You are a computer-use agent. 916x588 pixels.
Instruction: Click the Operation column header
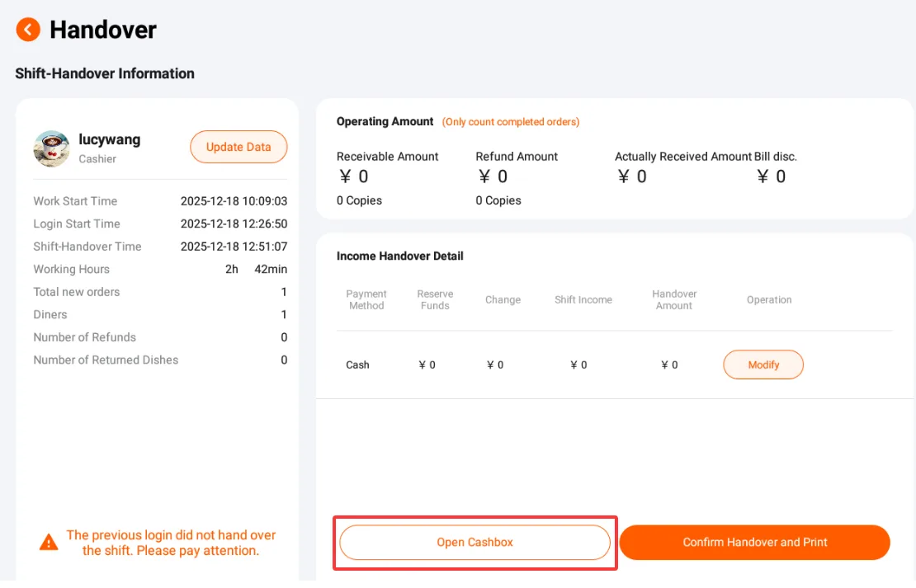[769, 299]
